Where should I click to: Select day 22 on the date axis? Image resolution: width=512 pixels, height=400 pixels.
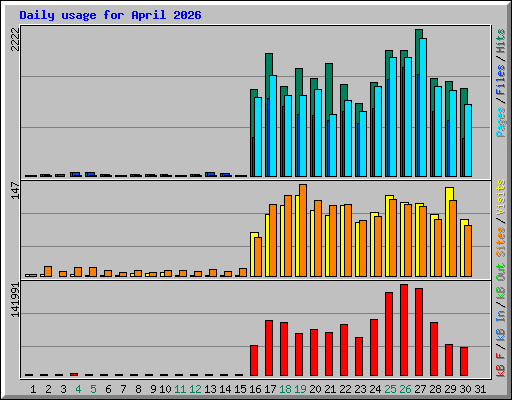coord(345,389)
